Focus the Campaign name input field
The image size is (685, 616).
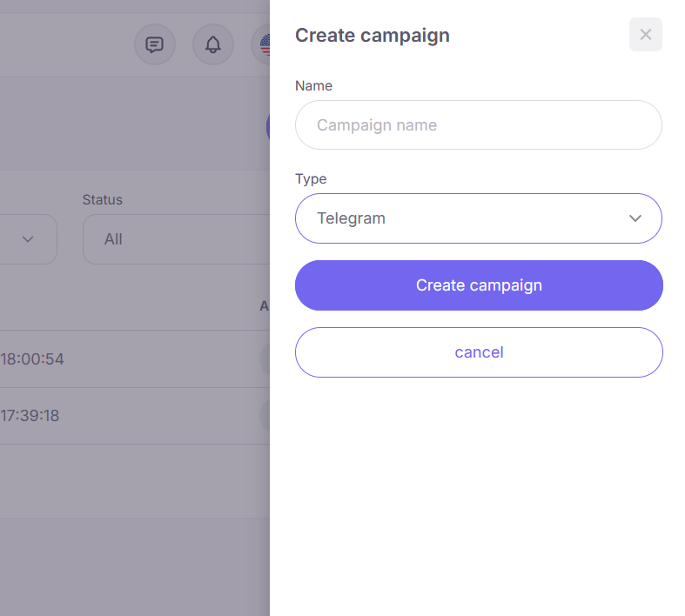[x=479, y=125]
